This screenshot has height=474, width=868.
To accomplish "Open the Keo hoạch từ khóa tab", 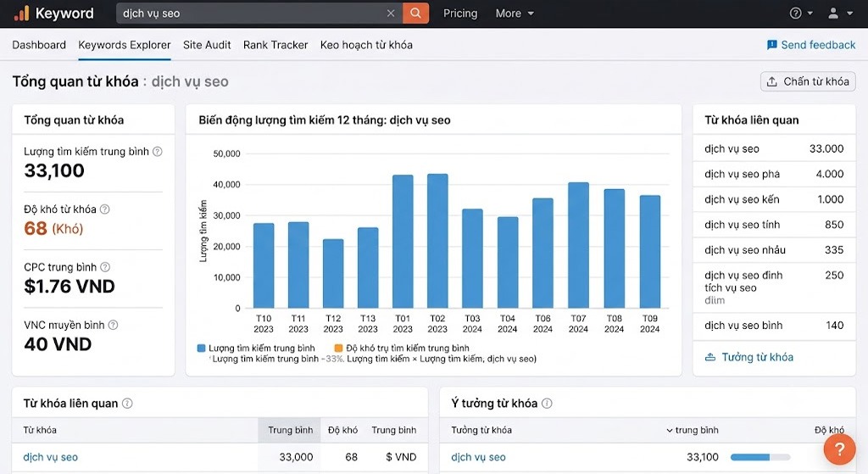I will [x=366, y=45].
